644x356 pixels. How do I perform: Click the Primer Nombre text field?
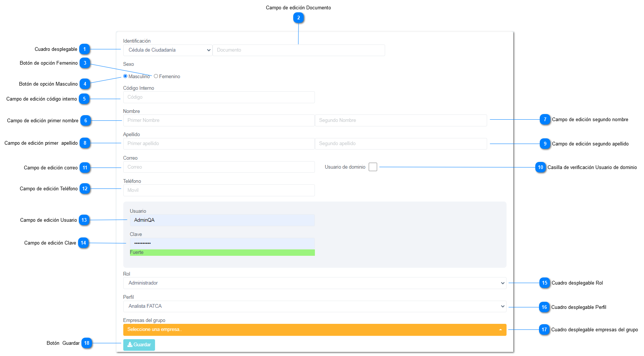pyautogui.click(x=219, y=120)
